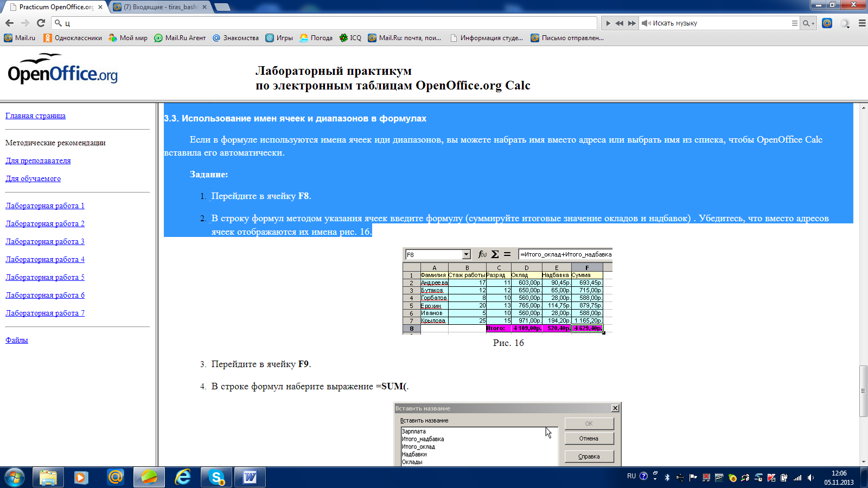Open the music search magnifier dropdown

(x=808, y=23)
